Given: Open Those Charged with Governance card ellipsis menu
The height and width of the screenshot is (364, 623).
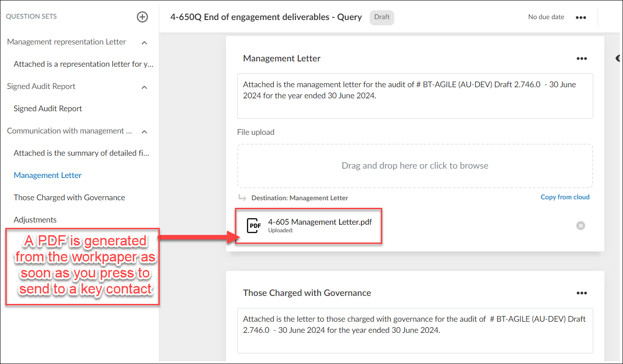Looking at the screenshot, I should pos(582,293).
